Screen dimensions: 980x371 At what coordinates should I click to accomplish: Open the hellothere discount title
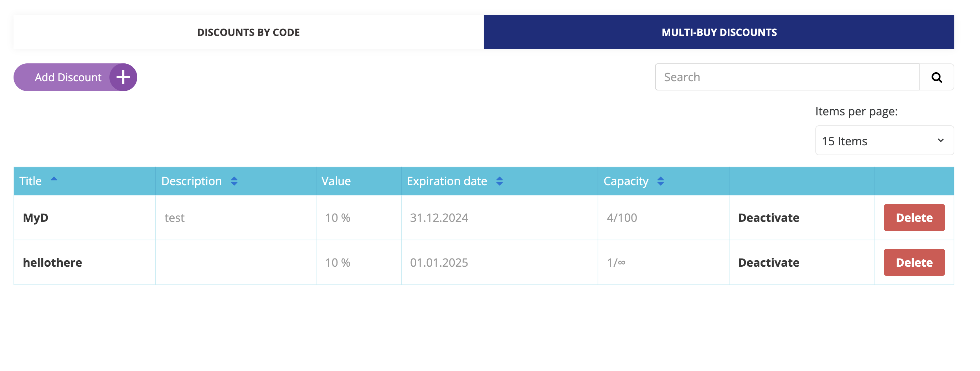point(52,263)
